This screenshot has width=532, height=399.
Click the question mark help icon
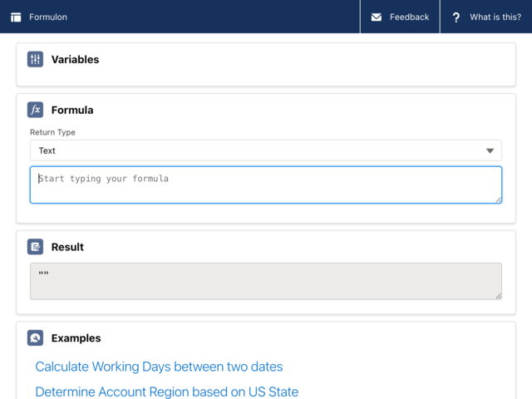(456, 17)
